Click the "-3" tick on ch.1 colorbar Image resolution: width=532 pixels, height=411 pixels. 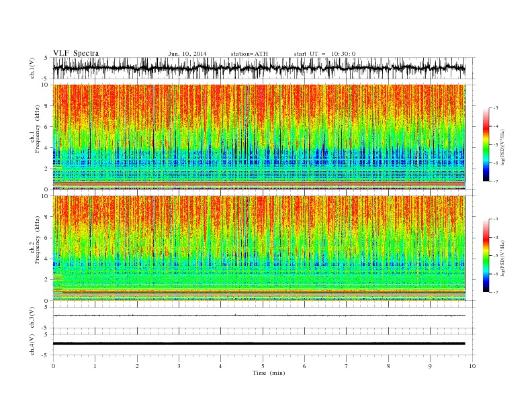(x=496, y=108)
